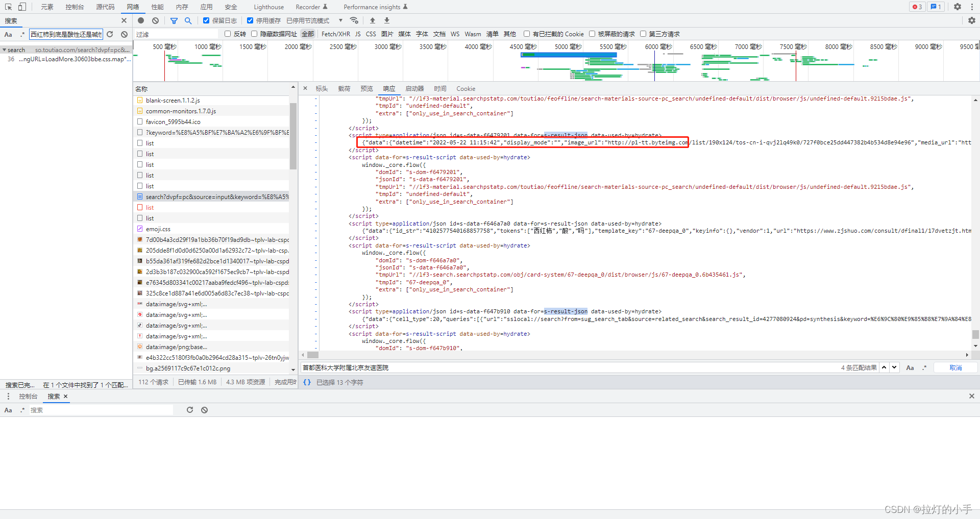This screenshot has width=980, height=519.
Task: Toggle regex in top search sidebar
Action: coord(22,34)
